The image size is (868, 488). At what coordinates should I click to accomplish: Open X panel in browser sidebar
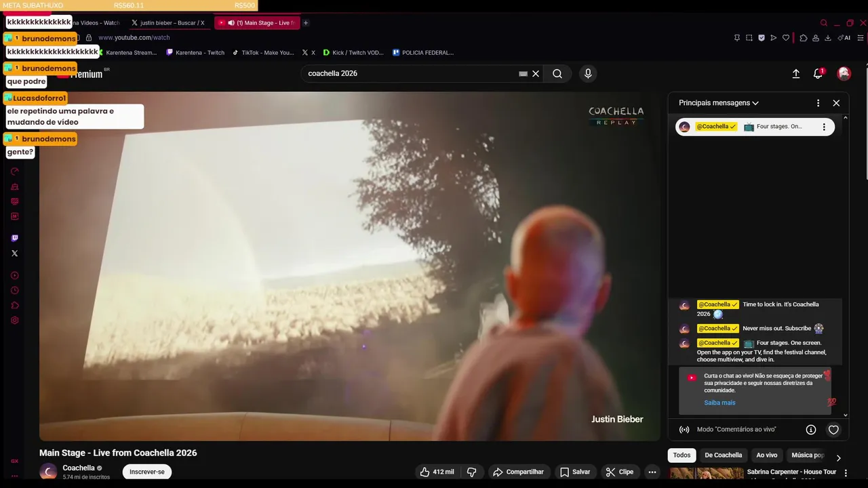pyautogui.click(x=15, y=253)
